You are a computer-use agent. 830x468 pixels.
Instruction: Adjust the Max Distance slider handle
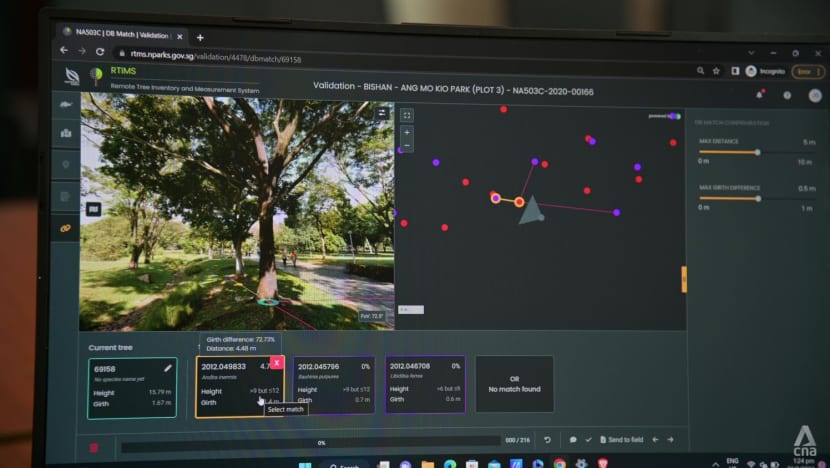pos(757,152)
